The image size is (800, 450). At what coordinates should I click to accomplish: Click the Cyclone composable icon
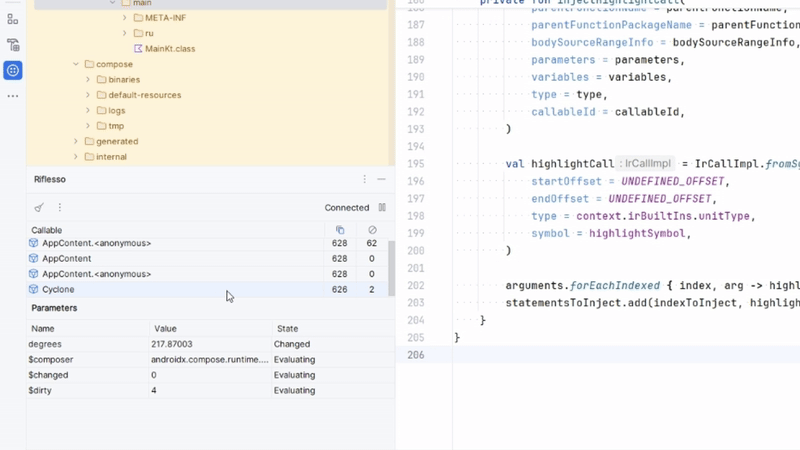[x=34, y=289]
